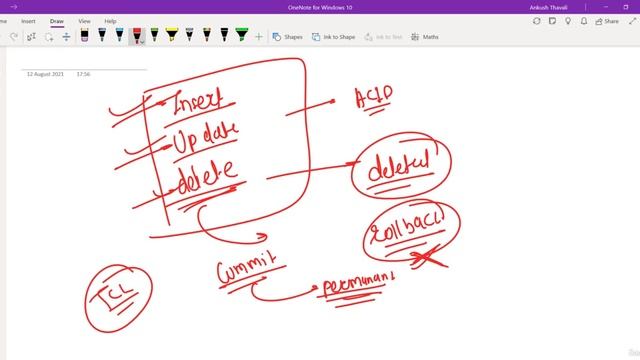The height and width of the screenshot is (360, 640).
Task: Minimize the OneNote window
Action: point(606,7)
